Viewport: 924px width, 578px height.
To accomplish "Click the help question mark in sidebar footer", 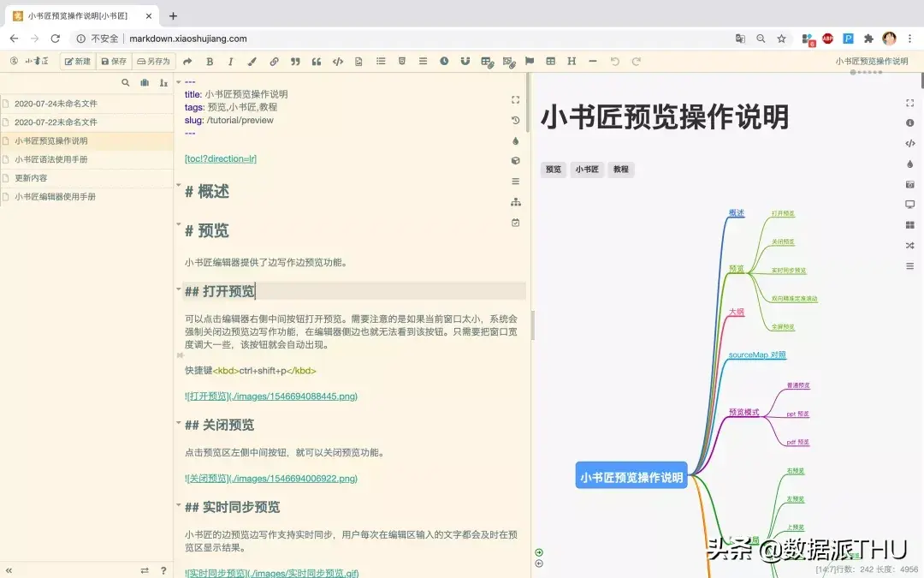I will [163, 570].
